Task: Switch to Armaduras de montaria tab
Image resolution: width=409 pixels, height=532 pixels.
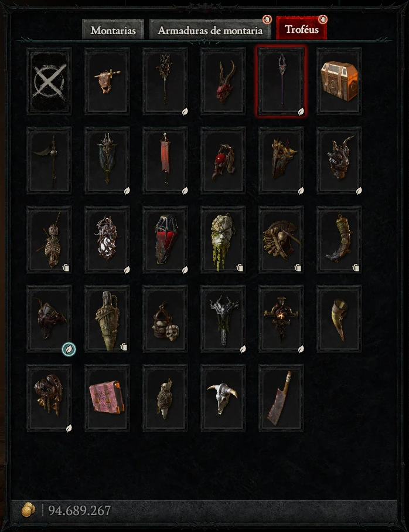Action: 210,30
